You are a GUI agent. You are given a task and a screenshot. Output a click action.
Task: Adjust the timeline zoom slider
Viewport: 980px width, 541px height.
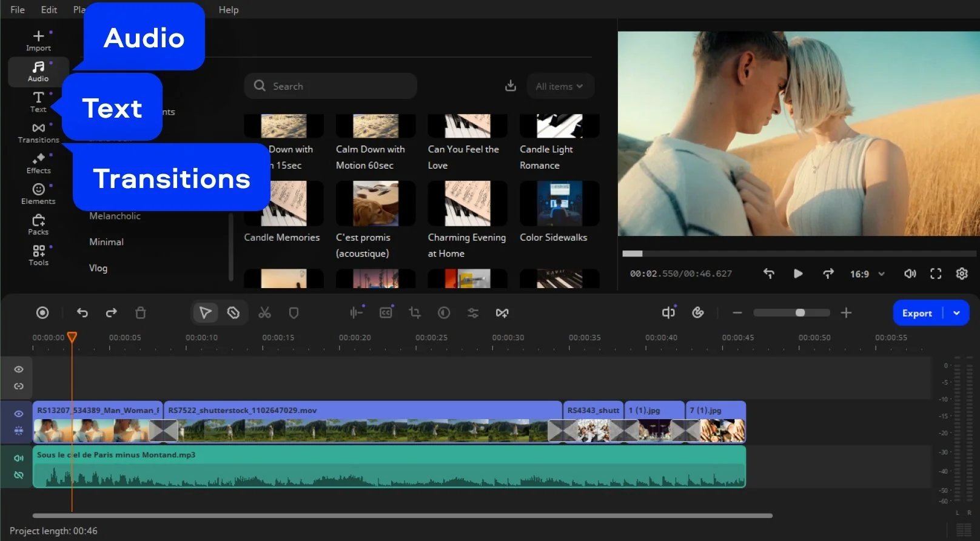pos(800,313)
